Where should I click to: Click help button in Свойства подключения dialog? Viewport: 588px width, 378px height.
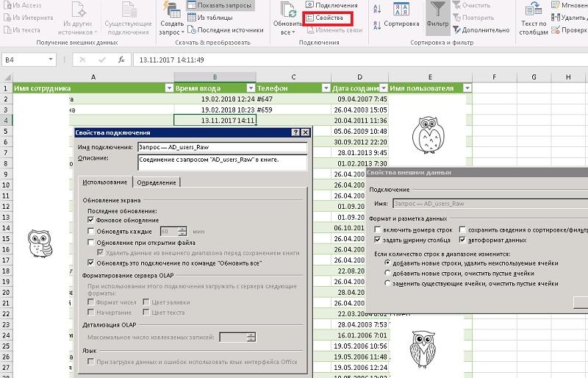pyautogui.click(x=296, y=132)
